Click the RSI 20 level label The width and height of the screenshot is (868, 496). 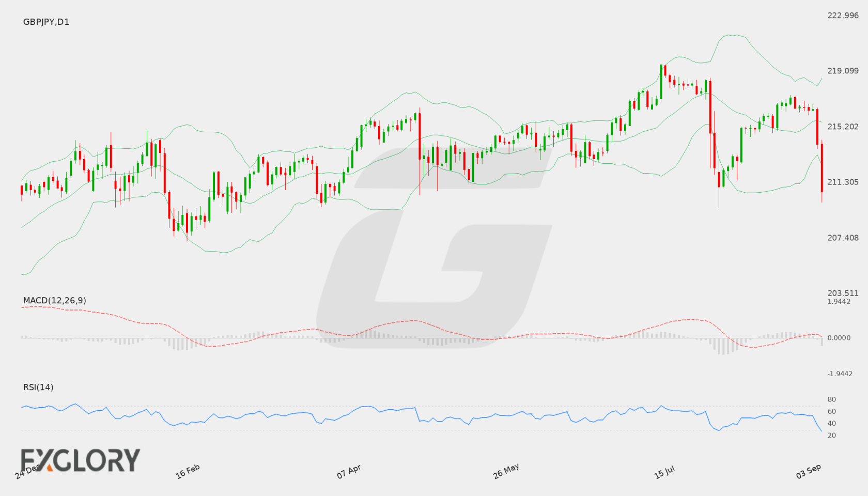831,435
